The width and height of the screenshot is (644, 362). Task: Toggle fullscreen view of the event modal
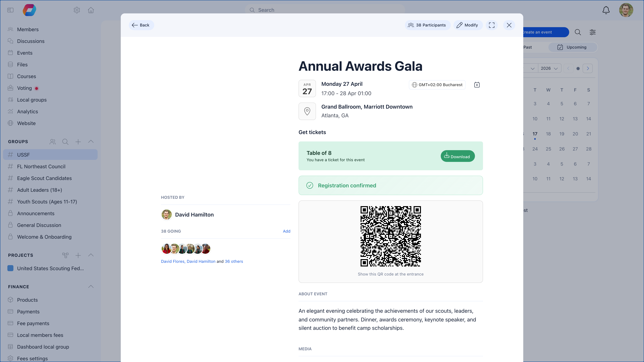coord(492,25)
